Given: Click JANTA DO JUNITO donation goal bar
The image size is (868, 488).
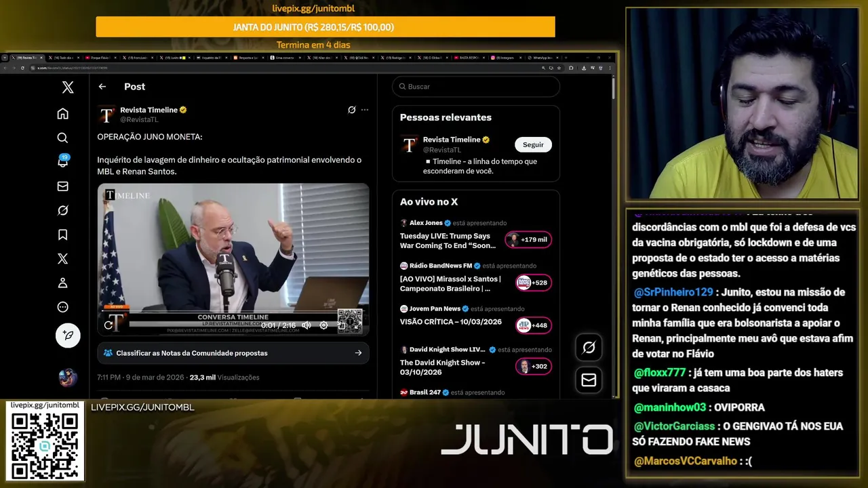Looking at the screenshot, I should (325, 27).
